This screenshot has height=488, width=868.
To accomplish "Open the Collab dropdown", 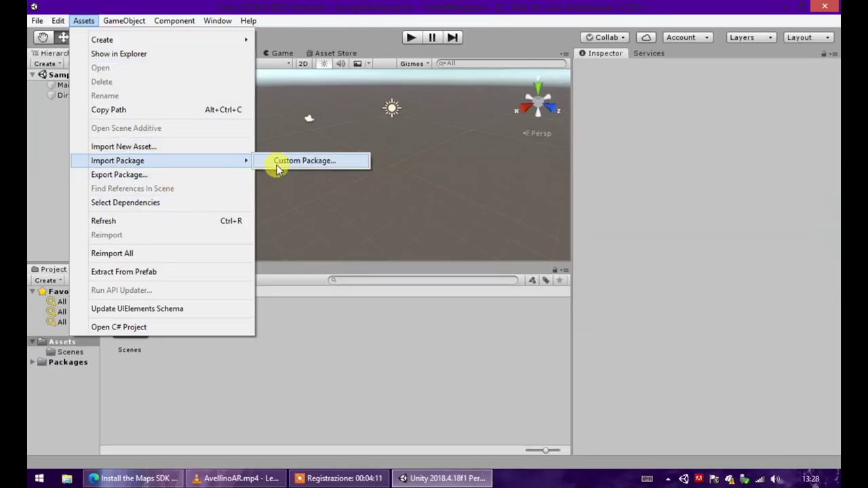I will click(606, 37).
